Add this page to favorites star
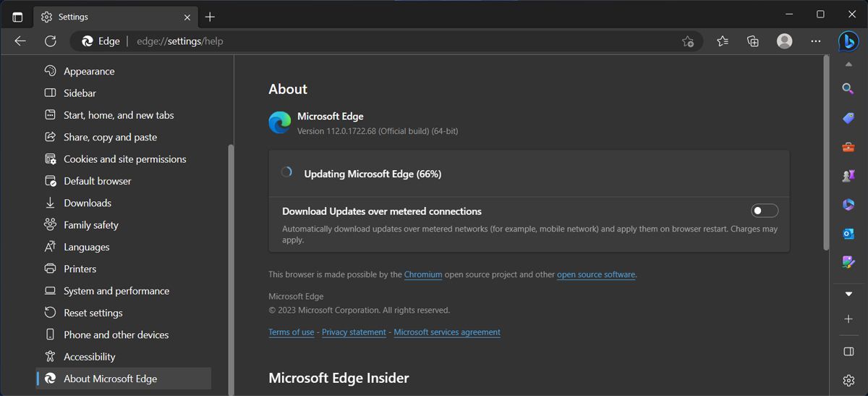The width and height of the screenshot is (868, 396). tap(688, 41)
